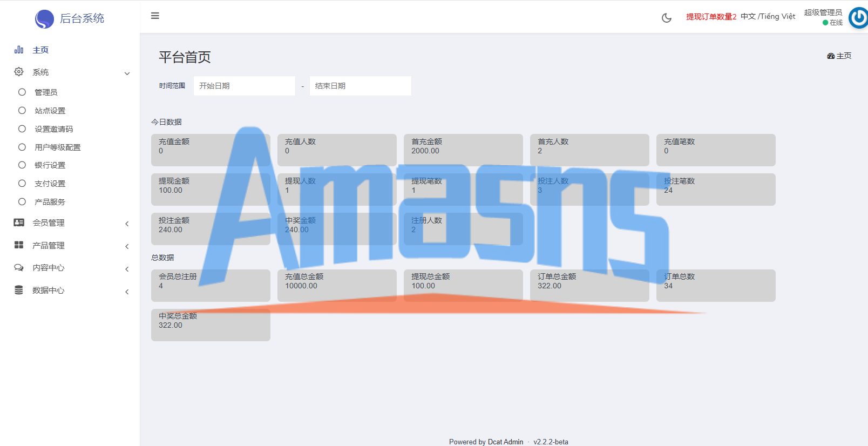Click the circle icon beside 银行设置
The width and height of the screenshot is (868, 446).
[x=22, y=165]
